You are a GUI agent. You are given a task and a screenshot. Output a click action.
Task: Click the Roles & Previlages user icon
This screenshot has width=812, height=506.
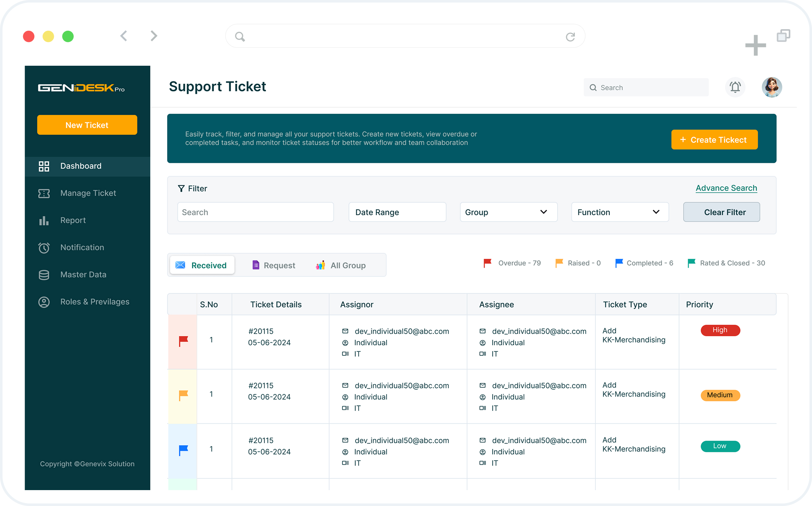44,302
